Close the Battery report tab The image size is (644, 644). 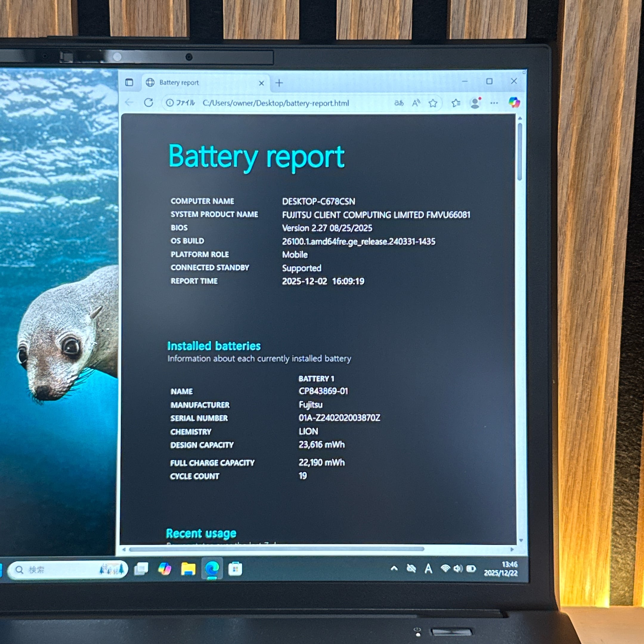(261, 83)
